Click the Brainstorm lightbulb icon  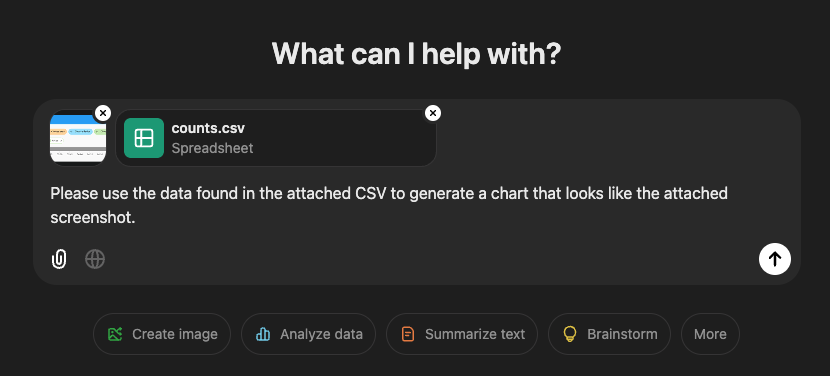coord(570,334)
